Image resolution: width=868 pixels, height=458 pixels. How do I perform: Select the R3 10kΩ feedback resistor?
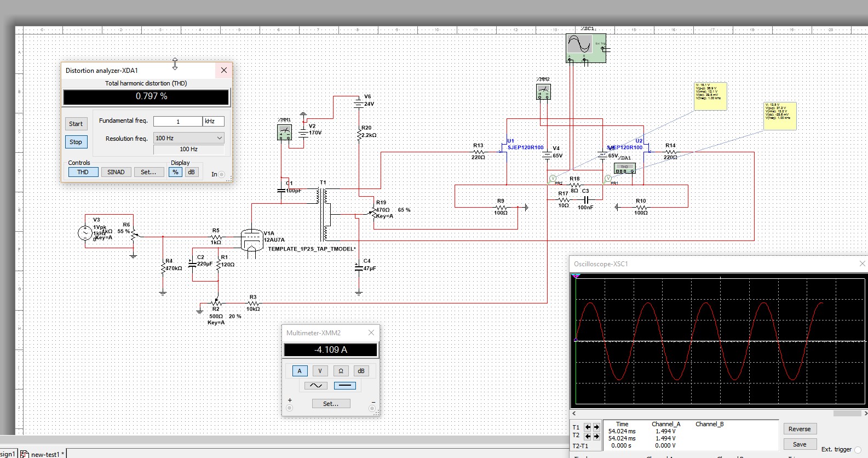click(252, 302)
